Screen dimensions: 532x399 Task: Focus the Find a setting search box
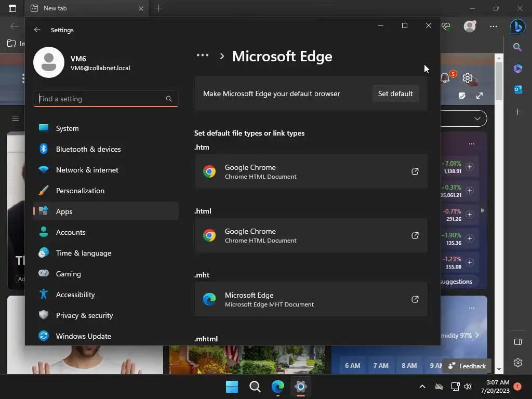click(106, 99)
